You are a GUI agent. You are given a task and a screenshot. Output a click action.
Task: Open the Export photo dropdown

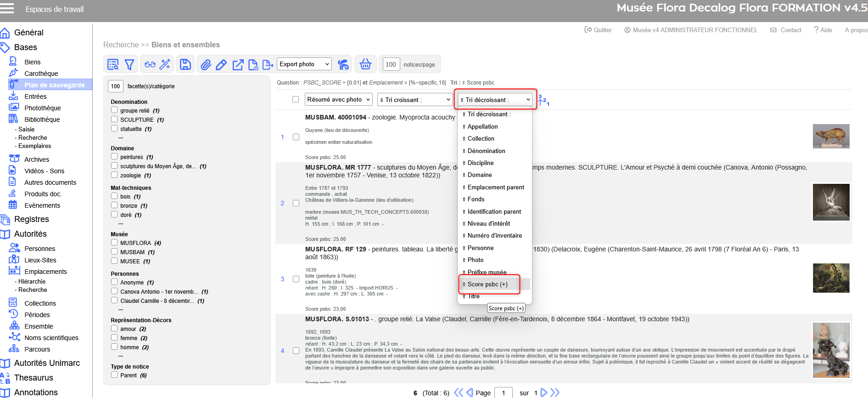(304, 64)
